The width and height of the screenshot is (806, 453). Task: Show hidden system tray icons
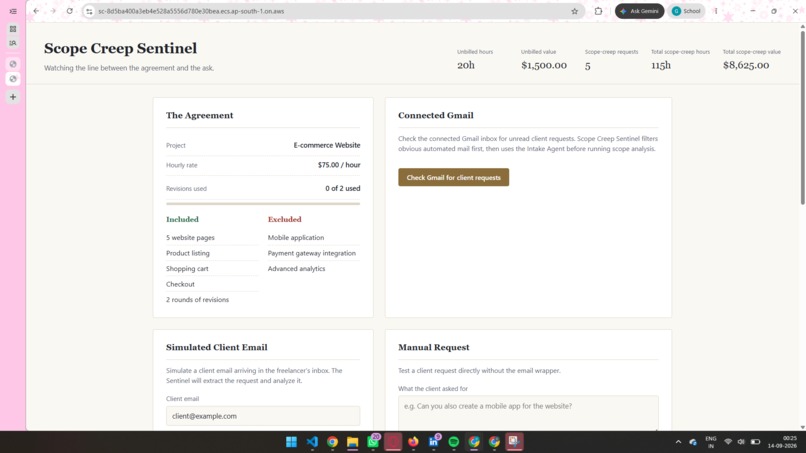[x=678, y=442]
